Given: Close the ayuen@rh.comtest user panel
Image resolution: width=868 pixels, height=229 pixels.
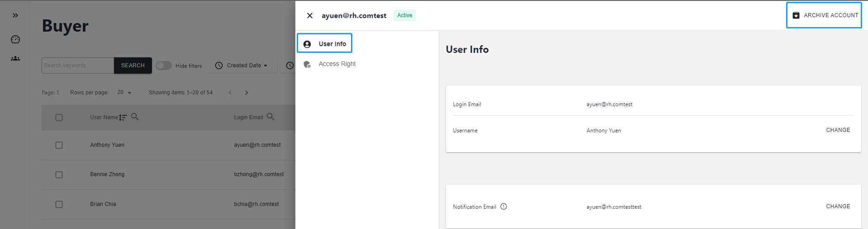Looking at the screenshot, I should coord(310,16).
